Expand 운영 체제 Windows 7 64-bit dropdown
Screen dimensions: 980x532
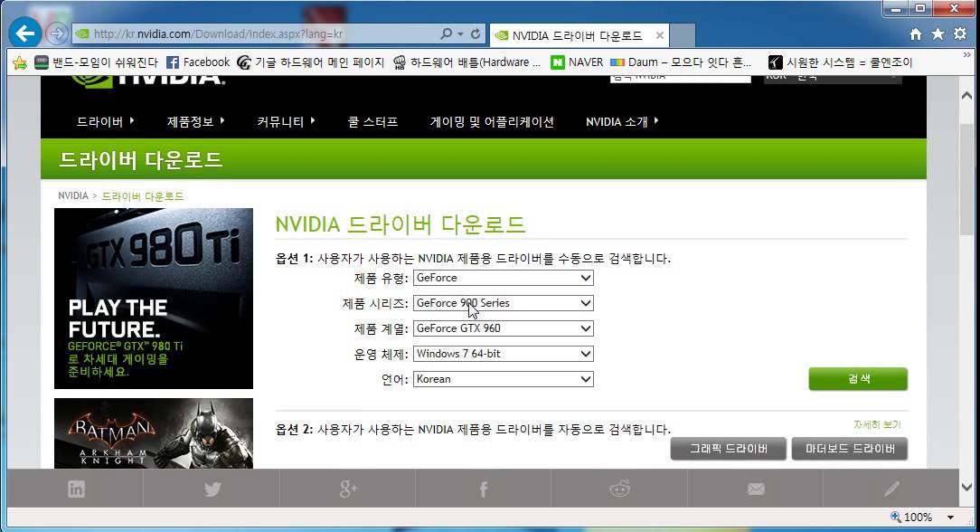pyautogui.click(x=504, y=354)
